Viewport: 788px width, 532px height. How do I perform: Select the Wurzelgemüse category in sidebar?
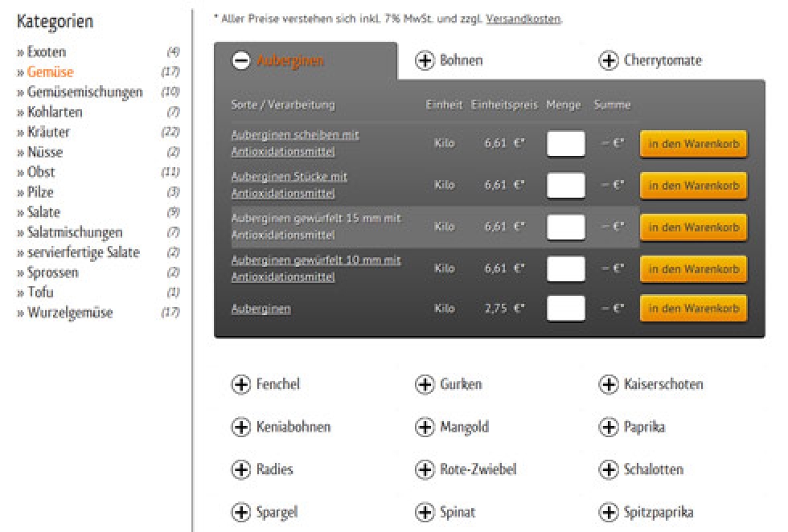(x=69, y=313)
